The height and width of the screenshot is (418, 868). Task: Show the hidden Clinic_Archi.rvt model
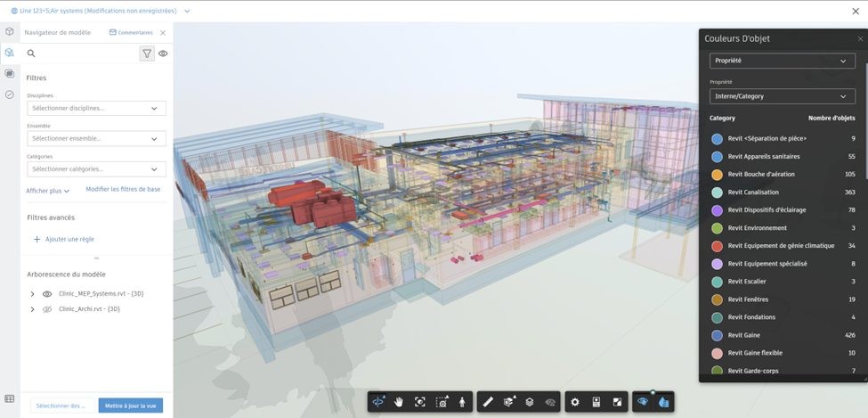tap(47, 309)
